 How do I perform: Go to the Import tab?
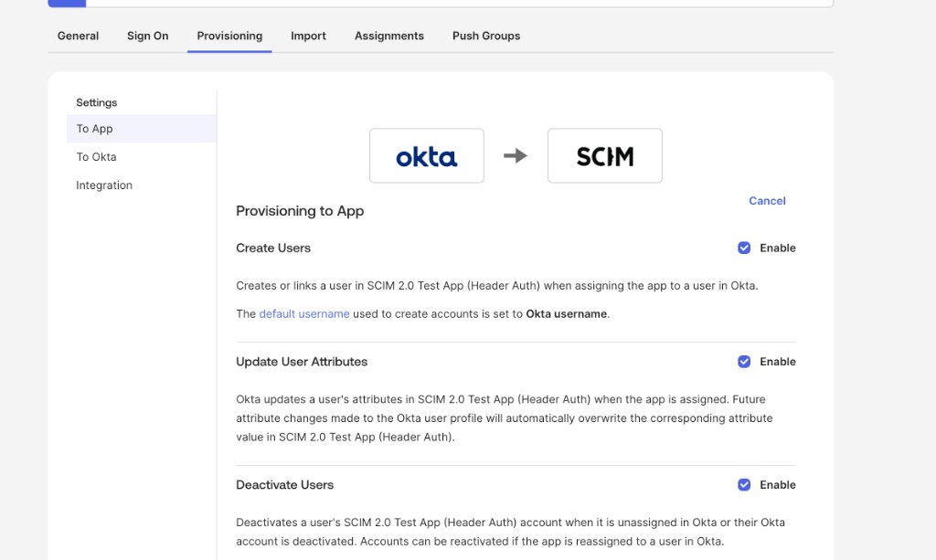(x=309, y=36)
